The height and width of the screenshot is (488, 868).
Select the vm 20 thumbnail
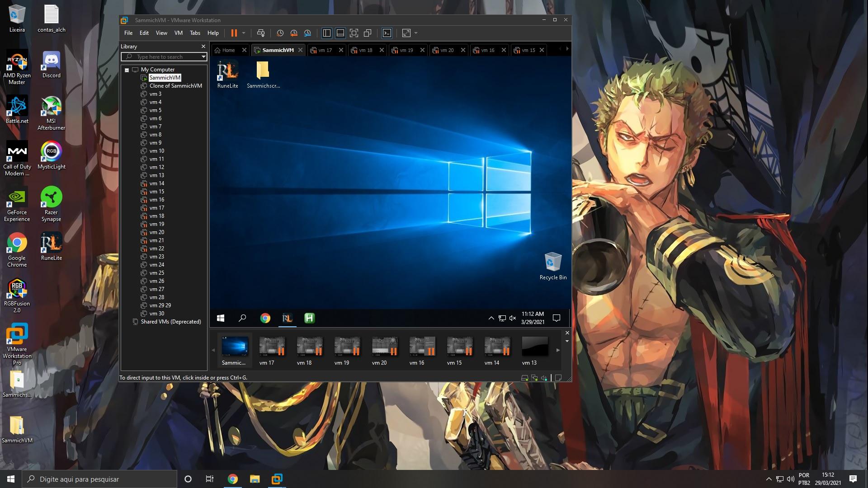click(384, 351)
